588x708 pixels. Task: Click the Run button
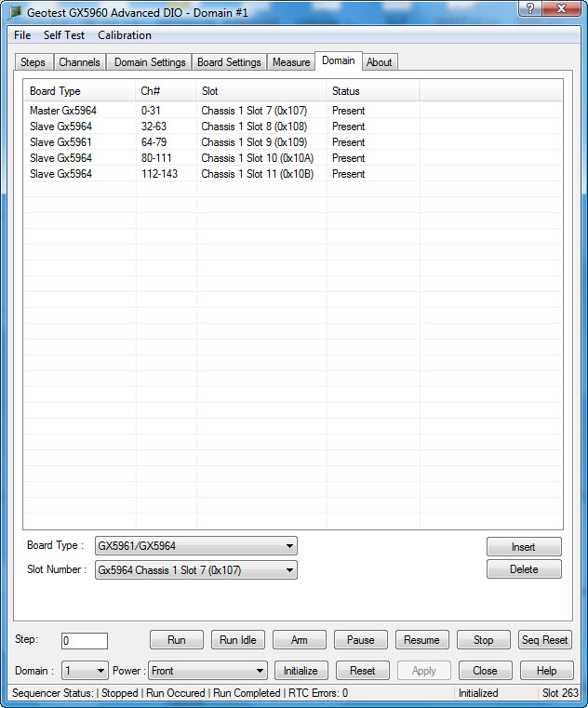coord(177,640)
